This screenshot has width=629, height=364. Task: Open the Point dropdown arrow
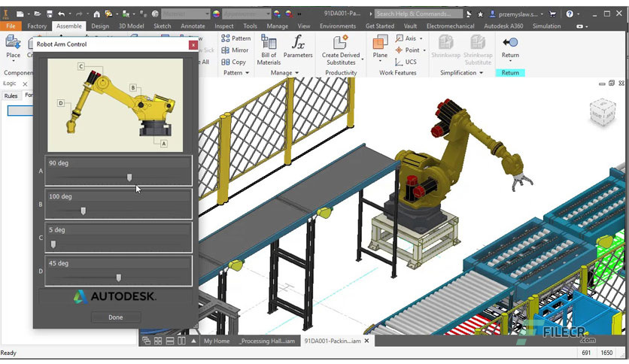424,50
